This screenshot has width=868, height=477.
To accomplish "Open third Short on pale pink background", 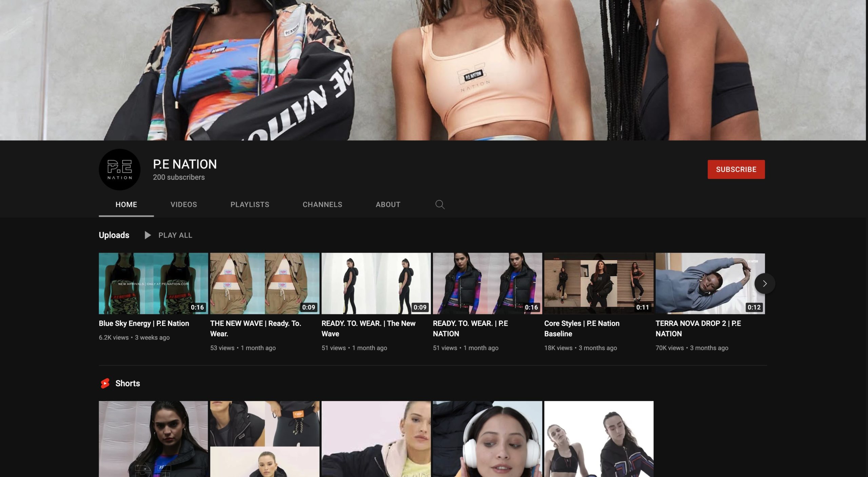I will tap(376, 439).
